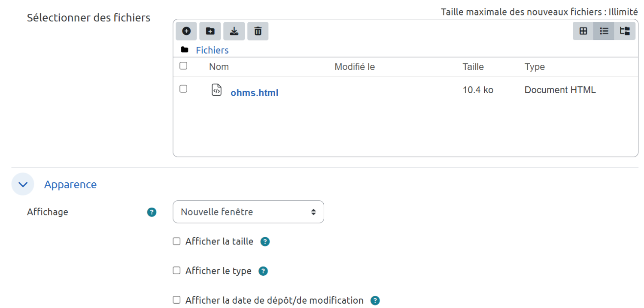The image size is (644, 308).
Task: Open the Affichage dropdown Nouvelle fenêtre
Action: point(248,212)
